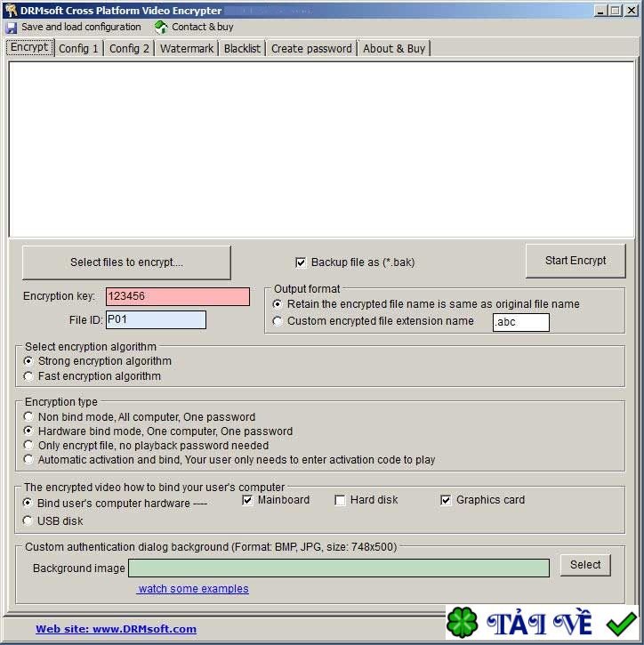
Task: Select Custom encrypted file extension name option
Action: point(278,321)
